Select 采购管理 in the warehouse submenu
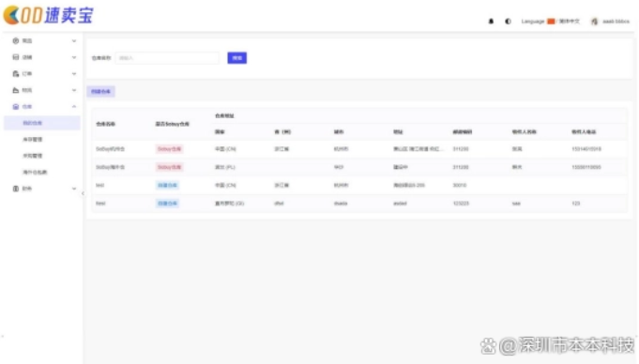The height and width of the screenshot is (364, 639). coord(33,156)
